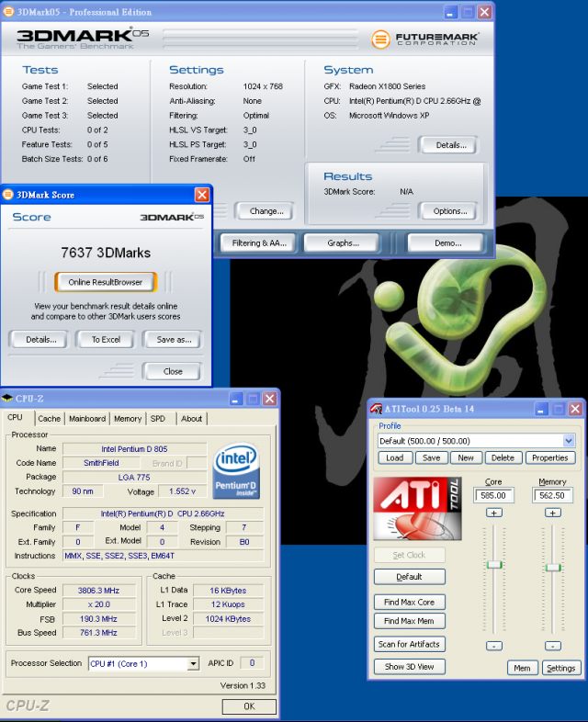This screenshot has height=722, width=588.
Task: Click the Filtering & AA button
Action: point(259,243)
